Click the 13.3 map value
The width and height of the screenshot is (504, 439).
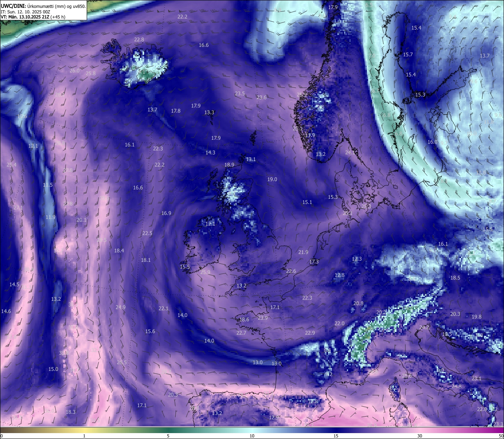click(209, 113)
